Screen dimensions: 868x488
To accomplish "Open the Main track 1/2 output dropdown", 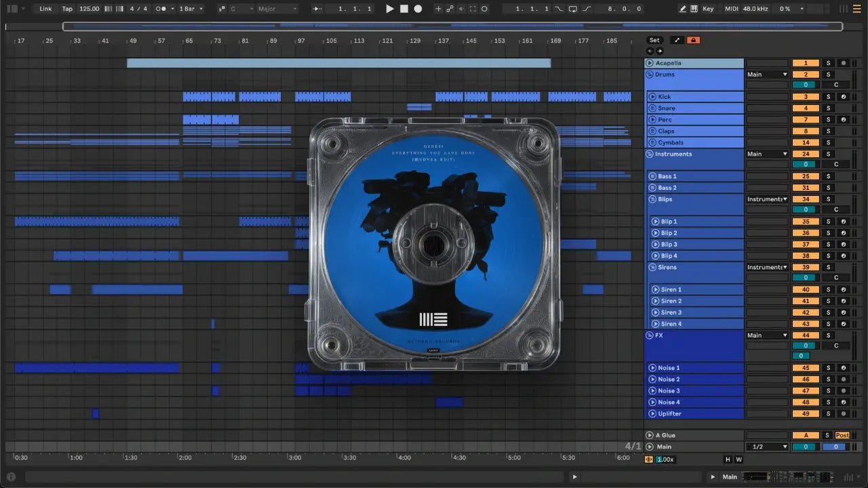I will [767, 447].
